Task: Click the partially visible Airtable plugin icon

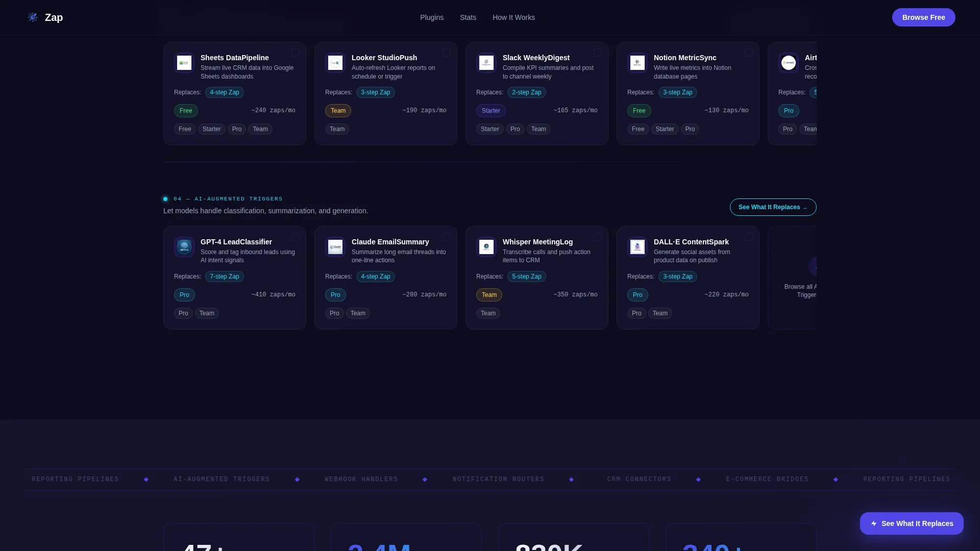Action: [789, 63]
